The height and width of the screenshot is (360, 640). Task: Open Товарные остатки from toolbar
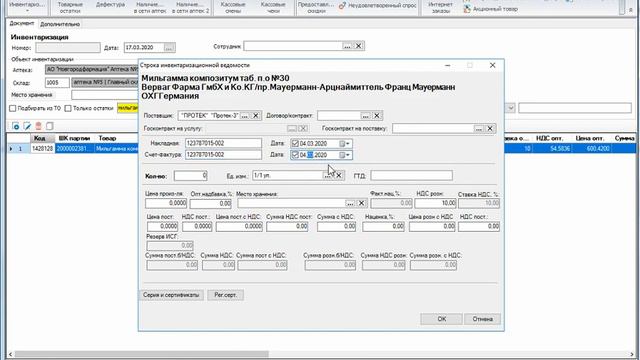click(70, 8)
